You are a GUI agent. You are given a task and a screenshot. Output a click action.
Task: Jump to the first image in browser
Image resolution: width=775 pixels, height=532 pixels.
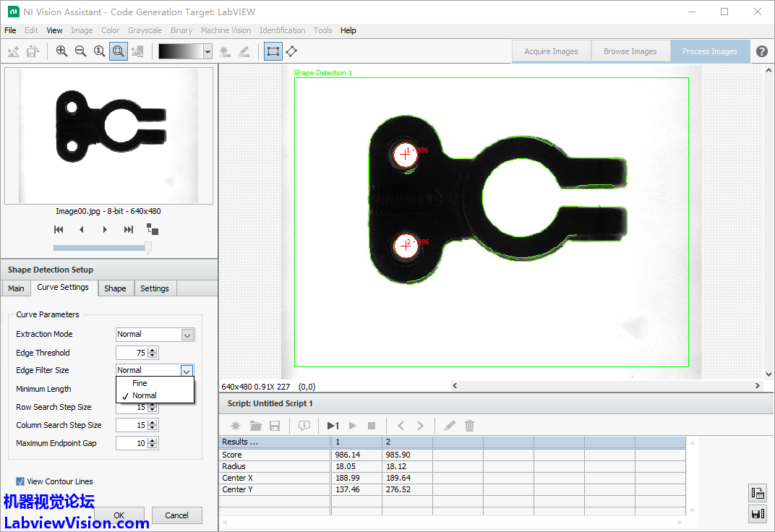pos(59,230)
